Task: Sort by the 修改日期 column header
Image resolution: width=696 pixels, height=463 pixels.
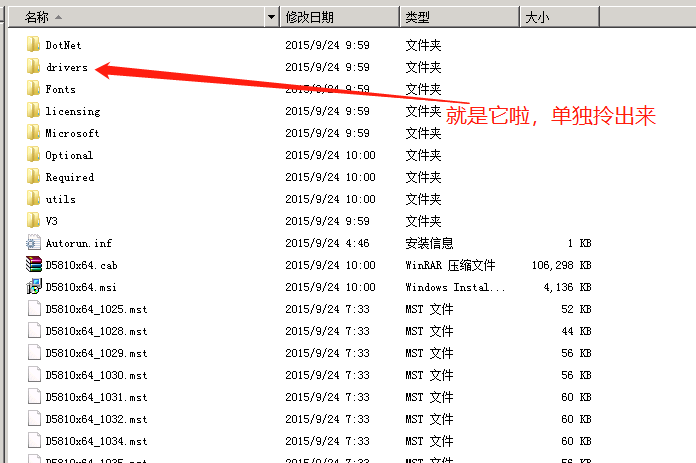Action: click(x=339, y=17)
